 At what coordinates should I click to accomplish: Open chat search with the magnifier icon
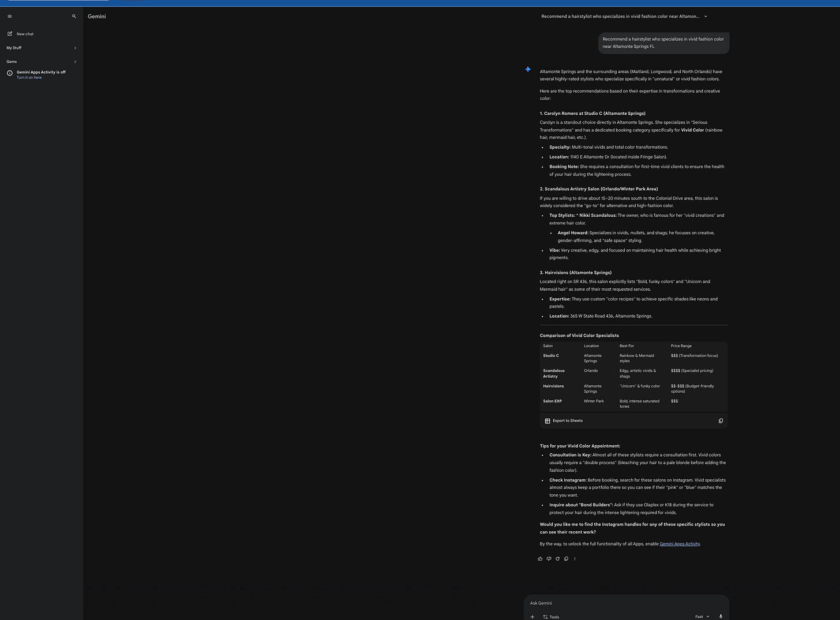(x=74, y=16)
